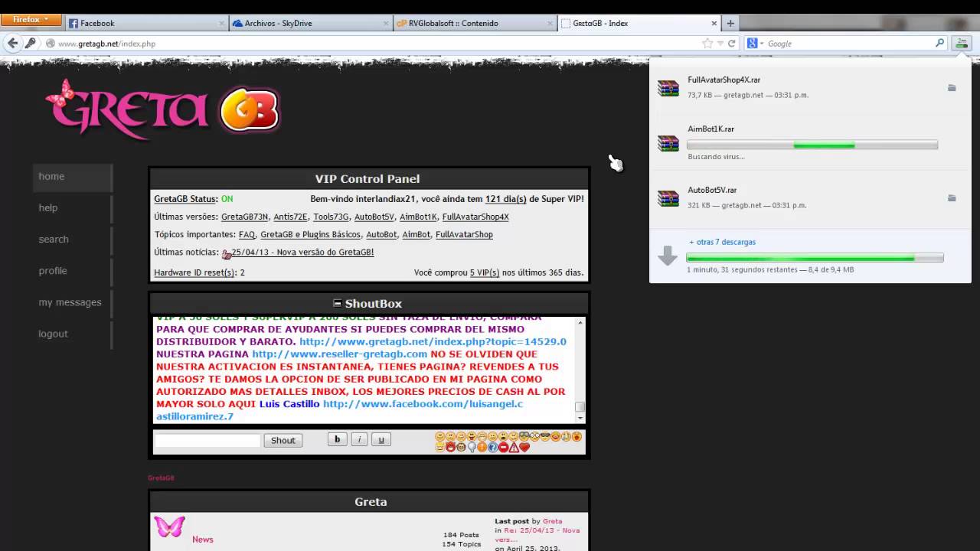Insert the lightbulb emoticon
Viewport: 980px width, 551px height.
coord(472,447)
